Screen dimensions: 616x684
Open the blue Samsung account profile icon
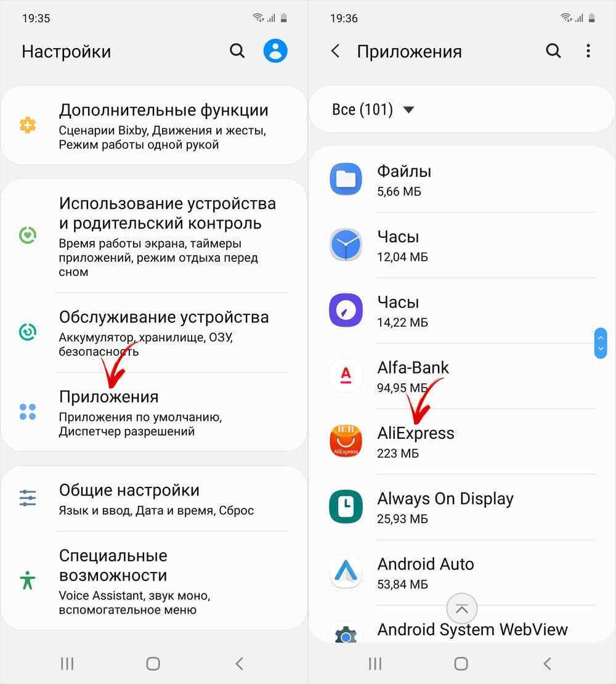pyautogui.click(x=275, y=51)
